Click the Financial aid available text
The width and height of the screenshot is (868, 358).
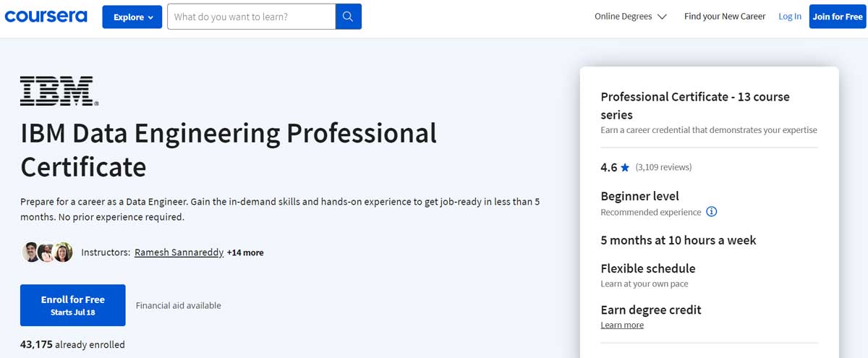[x=179, y=305]
